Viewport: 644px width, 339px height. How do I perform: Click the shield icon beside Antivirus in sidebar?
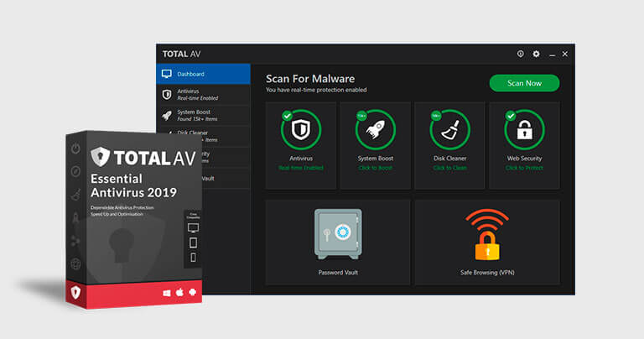point(167,95)
